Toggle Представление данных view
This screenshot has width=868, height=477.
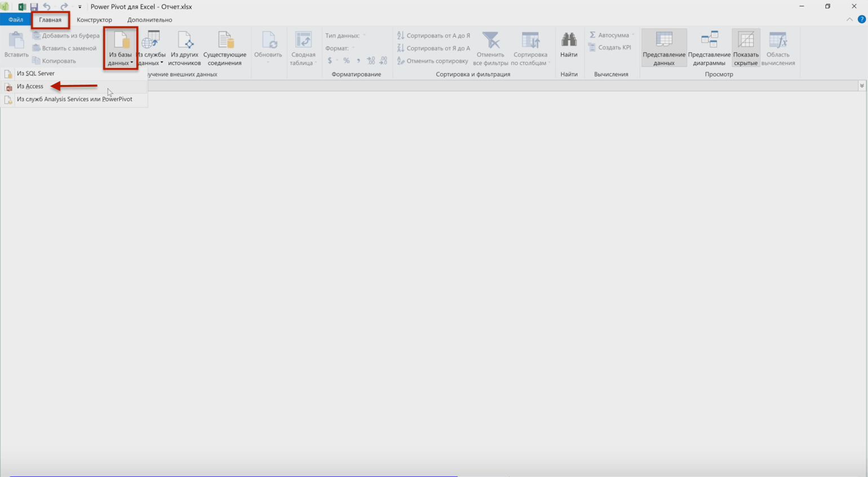[x=664, y=48]
